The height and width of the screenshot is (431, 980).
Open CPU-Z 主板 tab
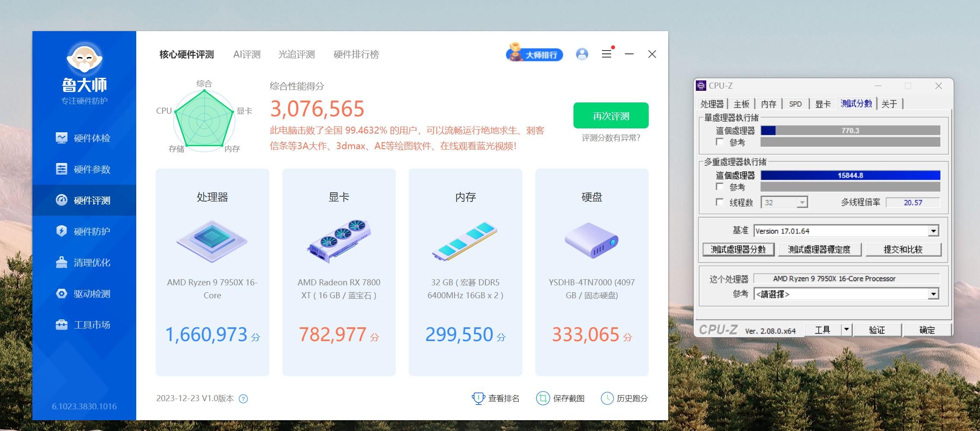pyautogui.click(x=741, y=104)
